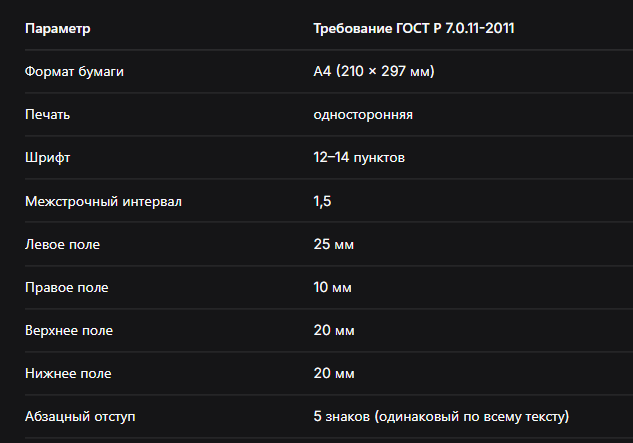Select the 'Абзацный отступ' row label
The height and width of the screenshot is (443, 633).
(x=80, y=416)
